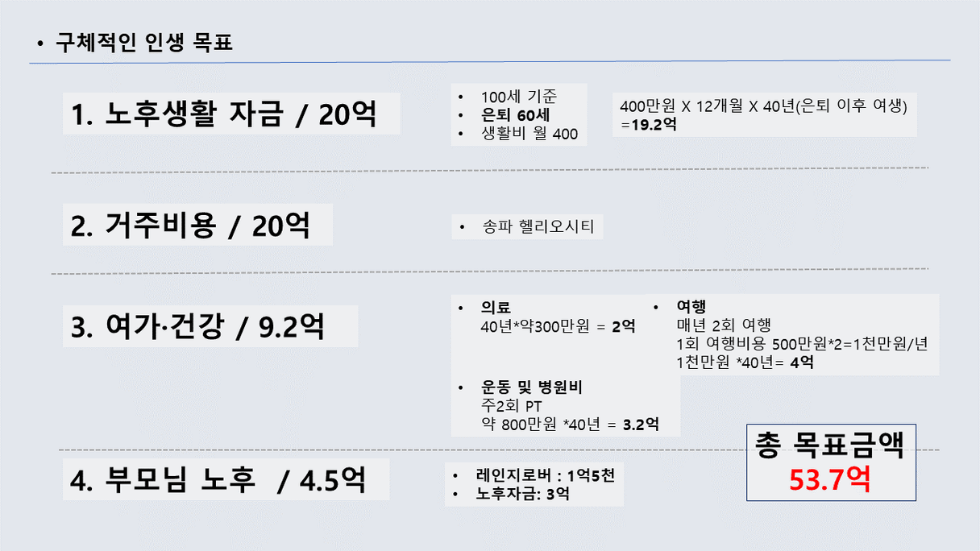This screenshot has width=980, height=551.
Task: Click the 운동 및 병원비 heading
Action: 531,387
